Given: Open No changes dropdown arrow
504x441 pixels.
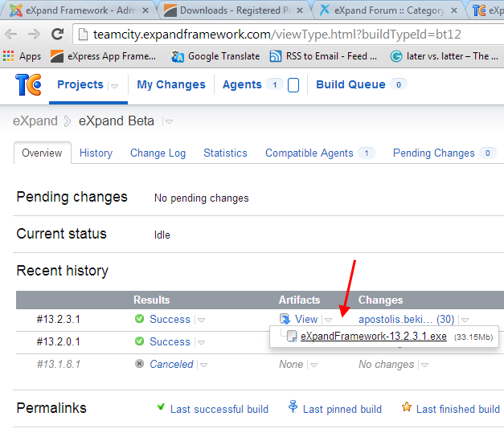Looking at the screenshot, I should [x=424, y=365].
